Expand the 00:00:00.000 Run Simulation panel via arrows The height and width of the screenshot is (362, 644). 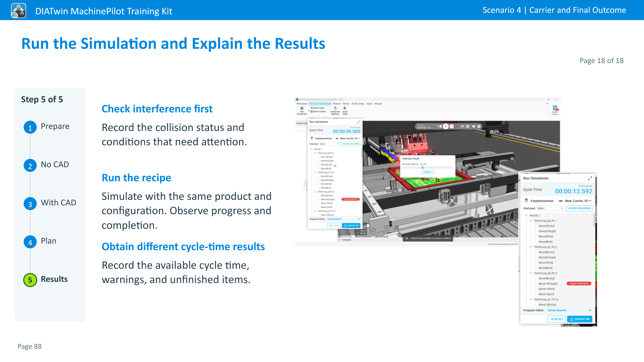point(359,122)
